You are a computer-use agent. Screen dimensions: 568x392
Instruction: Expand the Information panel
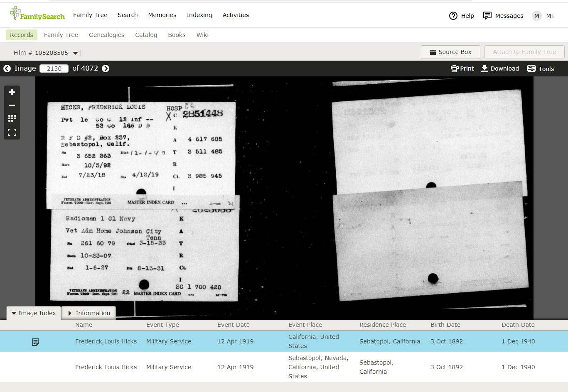click(89, 313)
